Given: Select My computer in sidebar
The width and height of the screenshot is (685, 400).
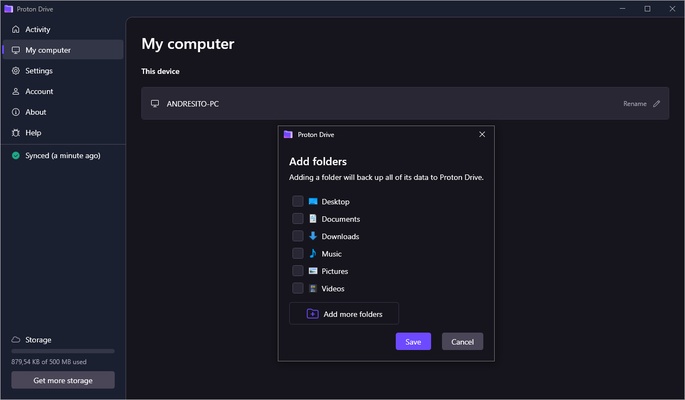Looking at the screenshot, I should tap(63, 50).
